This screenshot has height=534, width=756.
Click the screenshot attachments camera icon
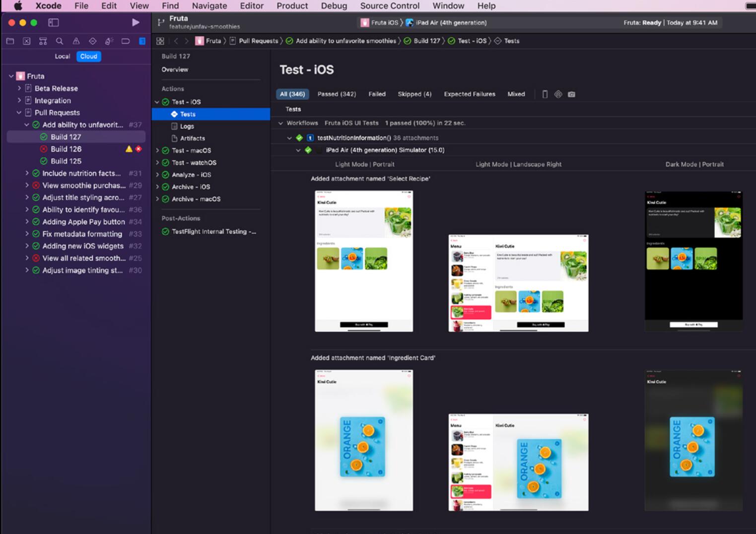[571, 94]
